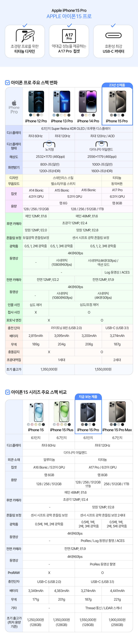
Task: Click checkmark above the USB-C 커넥터 card
Action: point(113,25)
